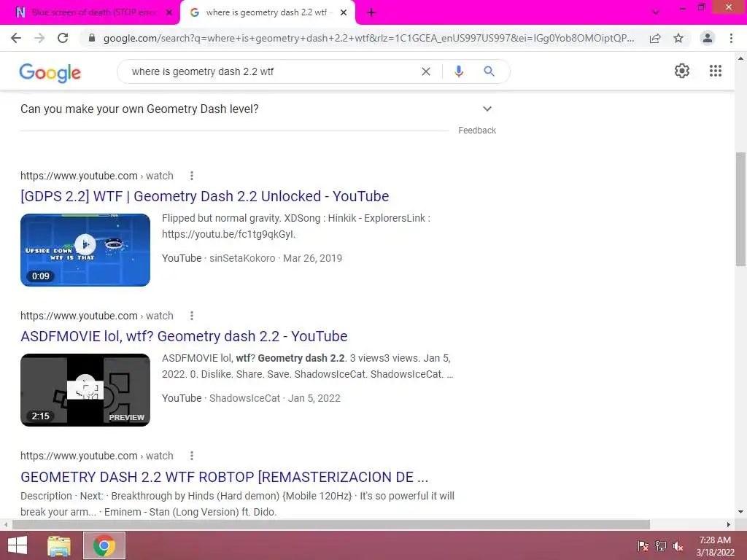Image resolution: width=747 pixels, height=560 pixels.
Task: Bookmark this page with the star
Action: tap(678, 38)
